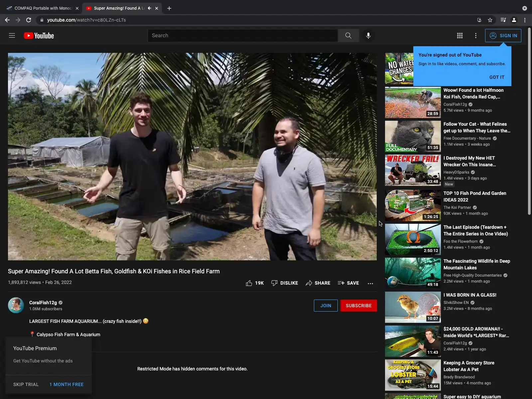Click 'Calypso Fish Farm & Aquarium' text
Viewport: 532px width, 399px height.
(68, 334)
